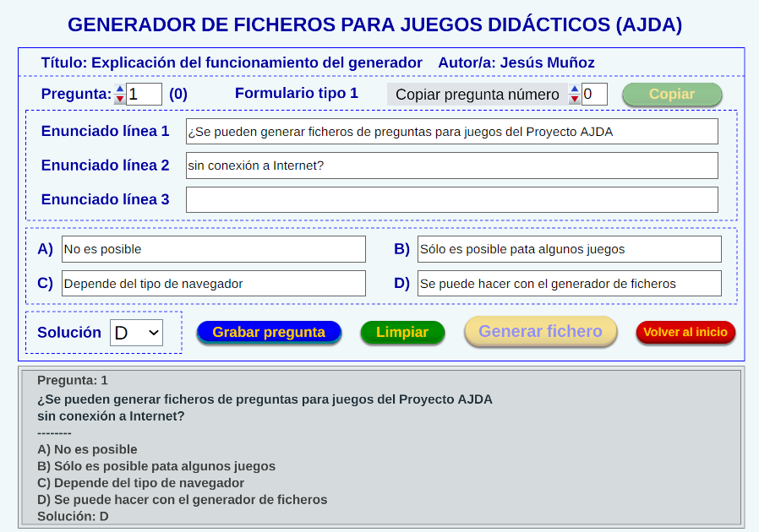The image size is (759, 532).
Task: Click Grabar pregunta button
Action: pos(269,333)
